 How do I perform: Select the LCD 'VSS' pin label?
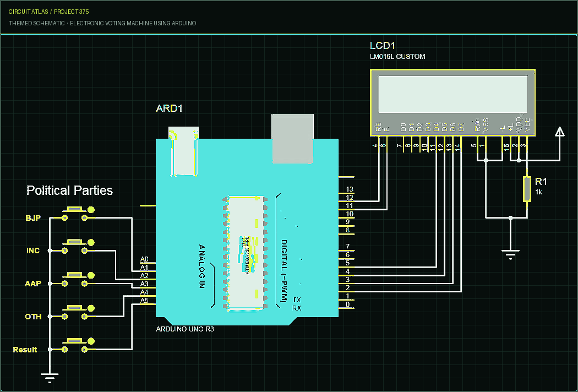[x=486, y=125]
